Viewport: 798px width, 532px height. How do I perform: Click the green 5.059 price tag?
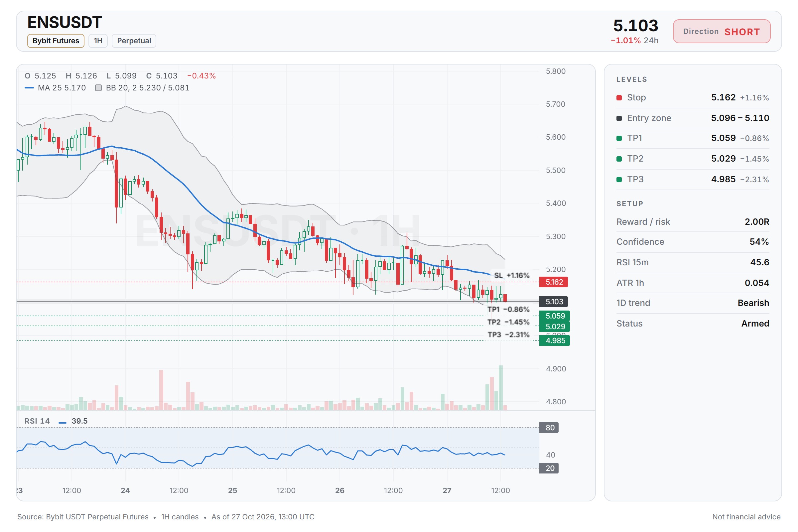555,316
